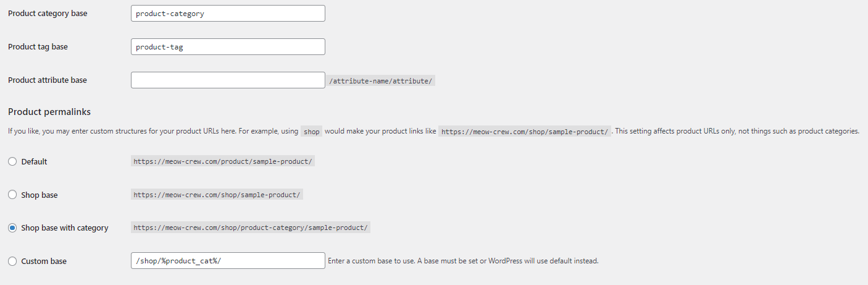Click the inline 'shop' code example
The image size is (868, 285).
(x=311, y=132)
